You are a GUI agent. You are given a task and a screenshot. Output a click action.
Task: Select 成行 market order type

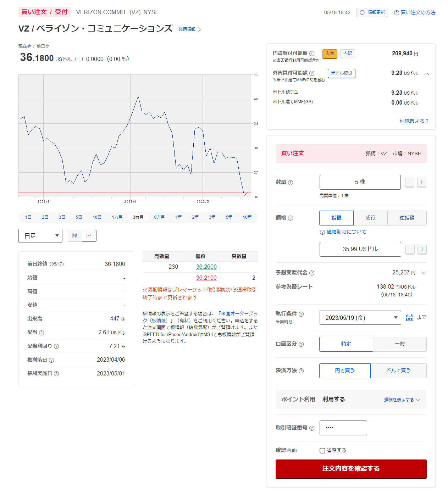[x=370, y=218]
